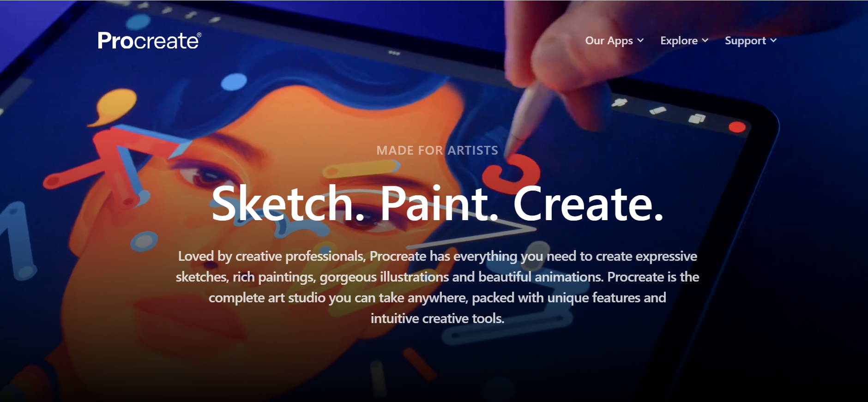Select the Eraser tool icon on the iPad
This screenshot has height=402, width=868.
click(x=658, y=110)
